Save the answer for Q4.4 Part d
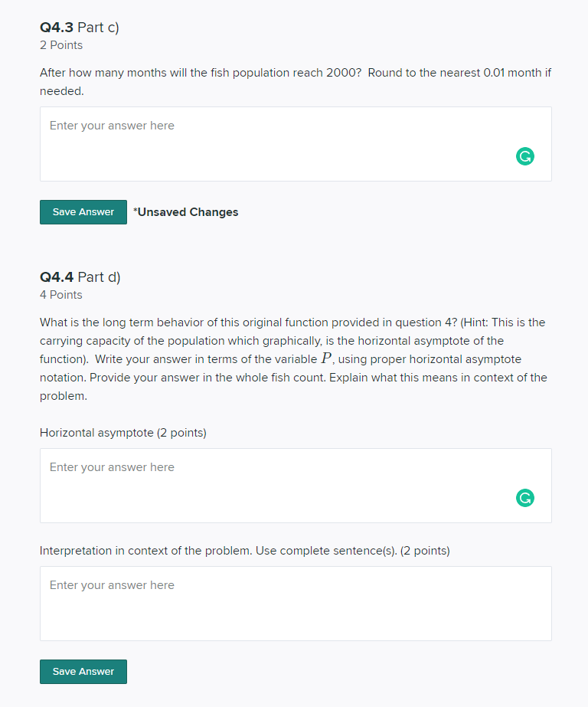 point(83,671)
